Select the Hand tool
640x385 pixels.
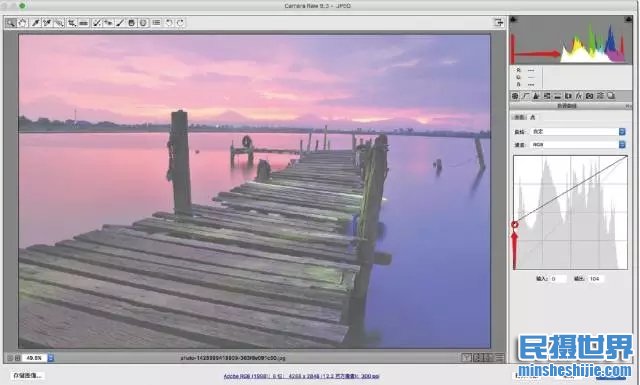tap(22, 23)
